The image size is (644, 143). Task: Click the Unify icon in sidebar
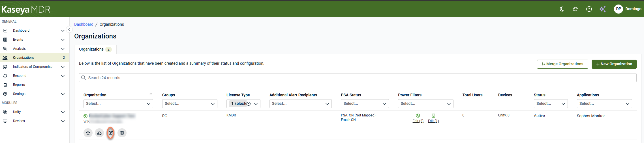(5, 112)
